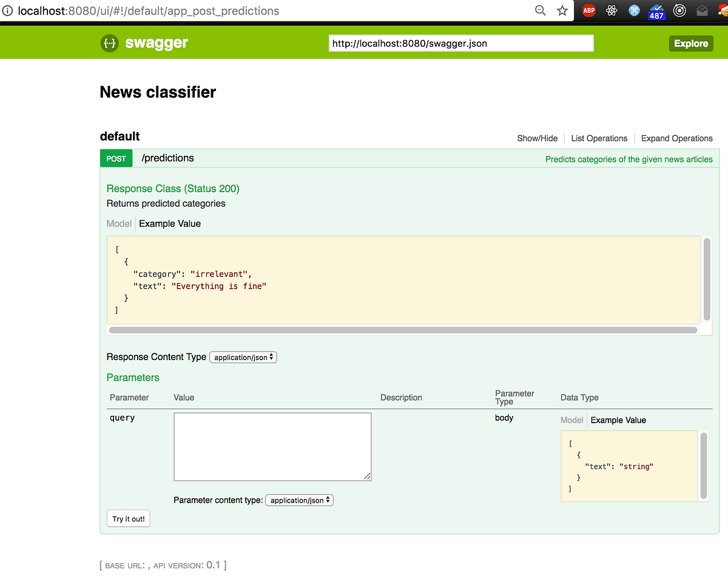
Task: Click the browser address bar URL
Action: [x=149, y=11]
